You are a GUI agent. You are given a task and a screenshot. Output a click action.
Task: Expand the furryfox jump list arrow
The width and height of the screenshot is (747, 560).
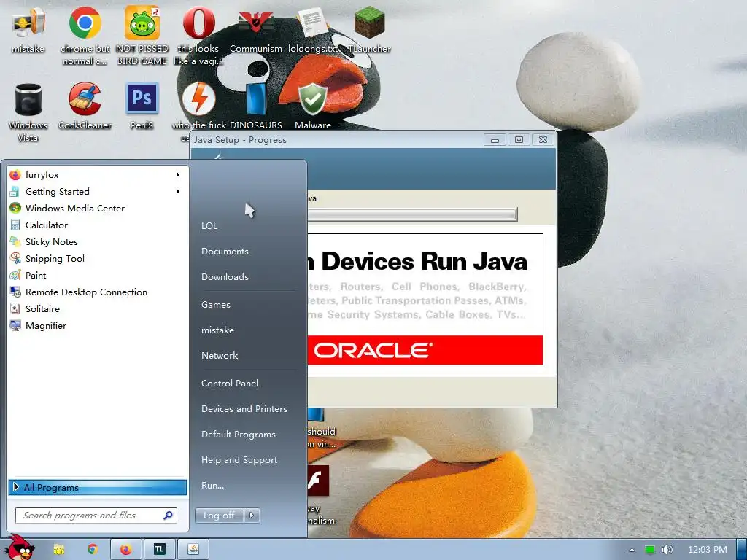point(178,175)
